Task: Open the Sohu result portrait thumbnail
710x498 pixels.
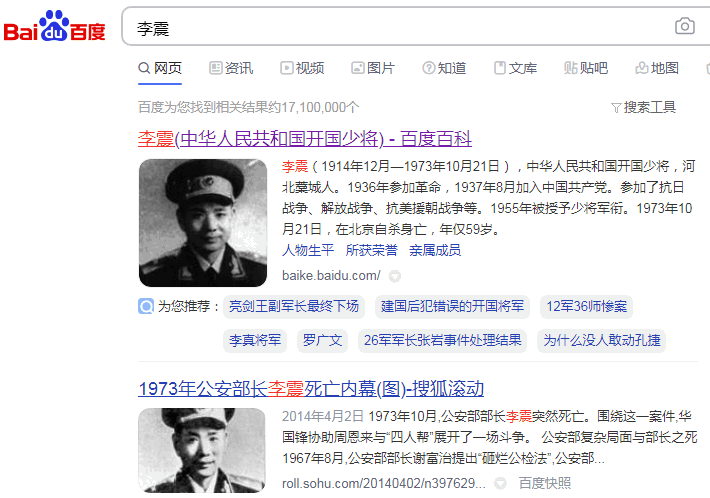Action: (x=202, y=450)
